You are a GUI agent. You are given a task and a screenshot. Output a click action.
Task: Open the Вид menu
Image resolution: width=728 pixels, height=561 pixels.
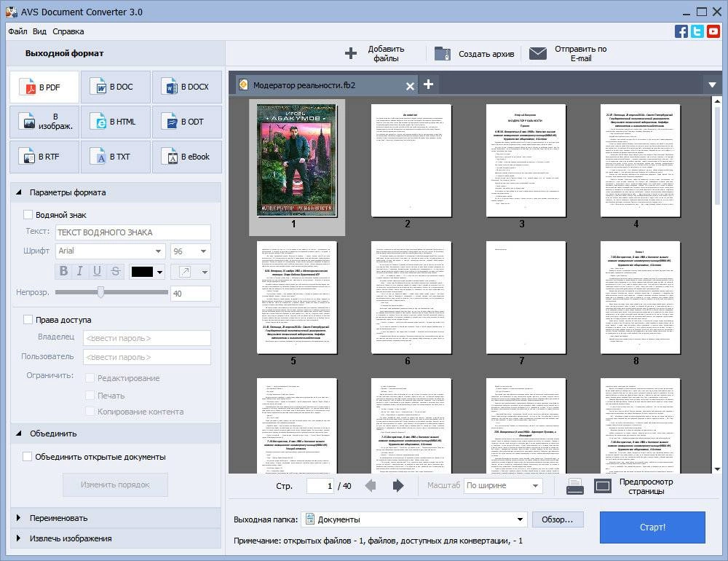click(39, 31)
